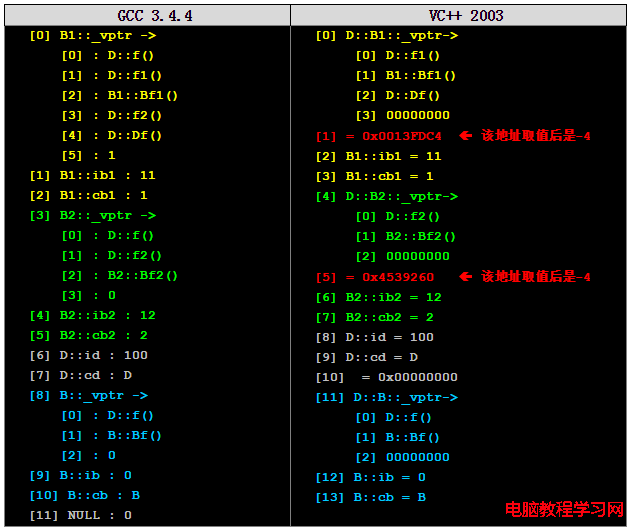The width and height of the screenshot is (630, 530).
Task: Select '[0] D::f2()' in the VC++ column
Action: 398,216
